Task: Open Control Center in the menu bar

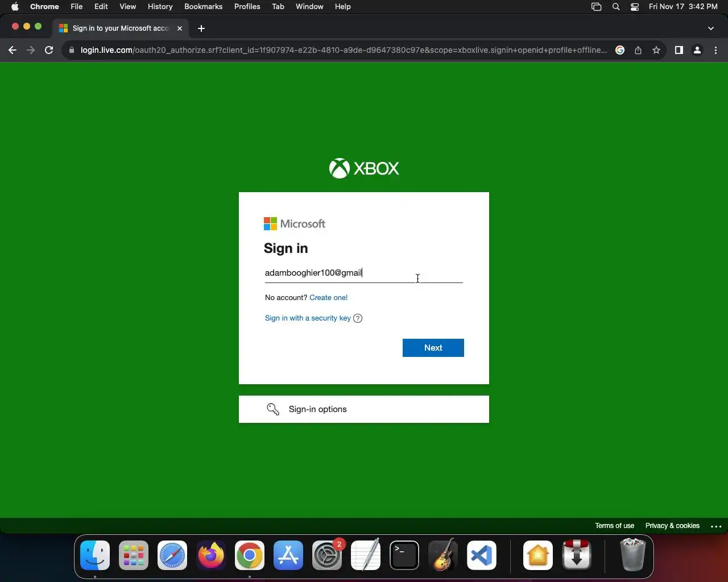Action: [x=635, y=7]
